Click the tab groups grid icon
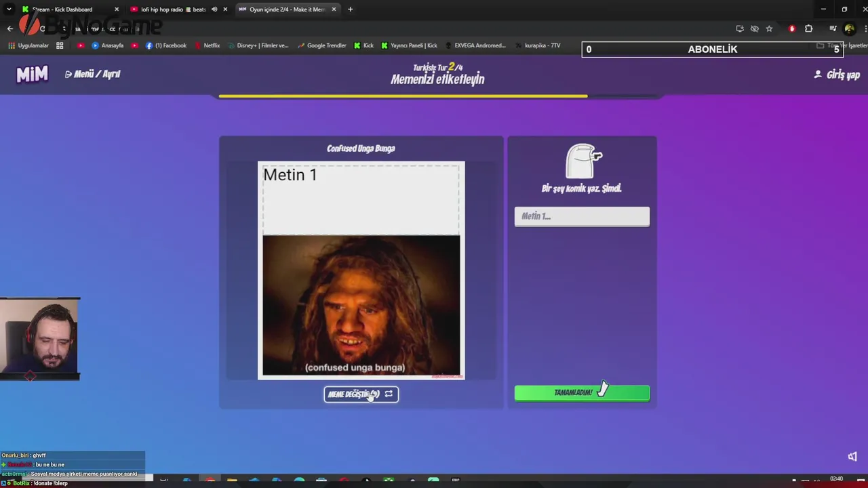 [60, 45]
